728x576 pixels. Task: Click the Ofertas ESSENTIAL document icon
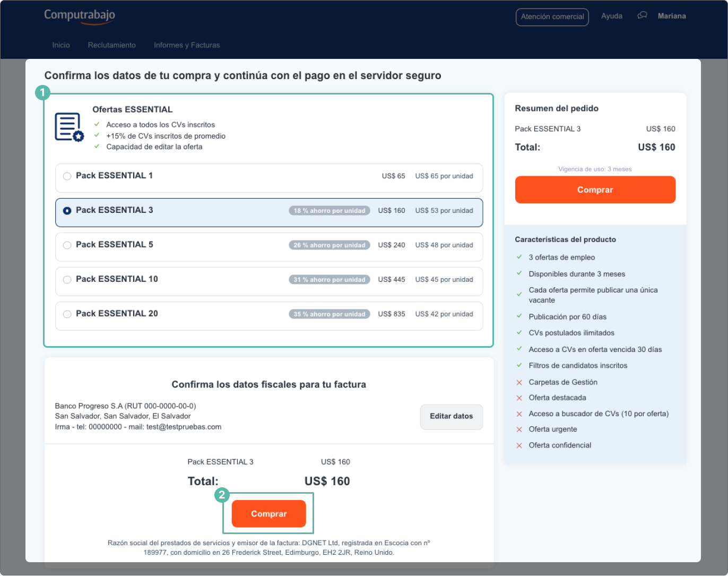pos(69,127)
